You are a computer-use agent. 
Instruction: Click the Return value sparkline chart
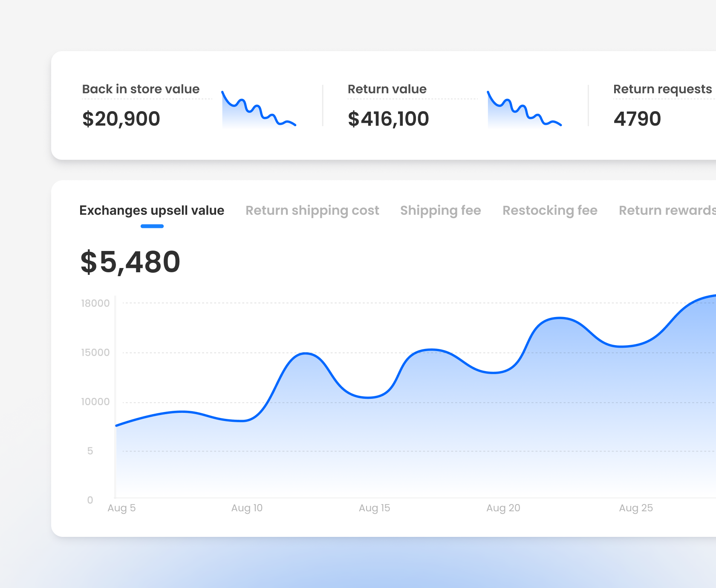[x=524, y=109]
